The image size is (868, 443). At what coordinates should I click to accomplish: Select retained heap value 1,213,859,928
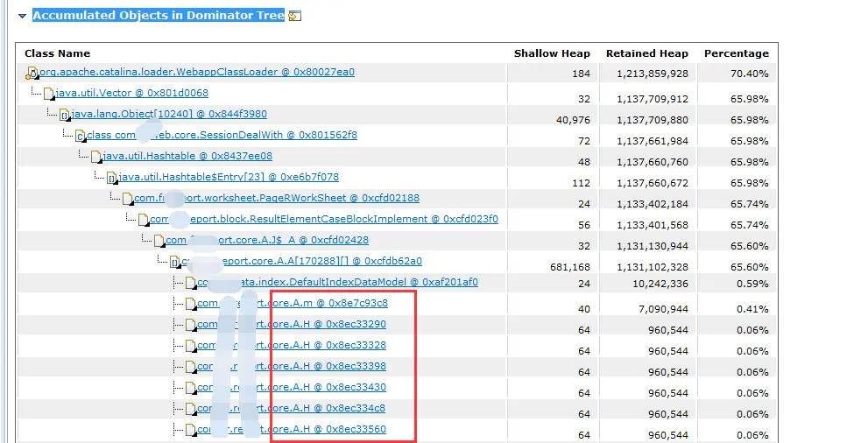coord(653,74)
